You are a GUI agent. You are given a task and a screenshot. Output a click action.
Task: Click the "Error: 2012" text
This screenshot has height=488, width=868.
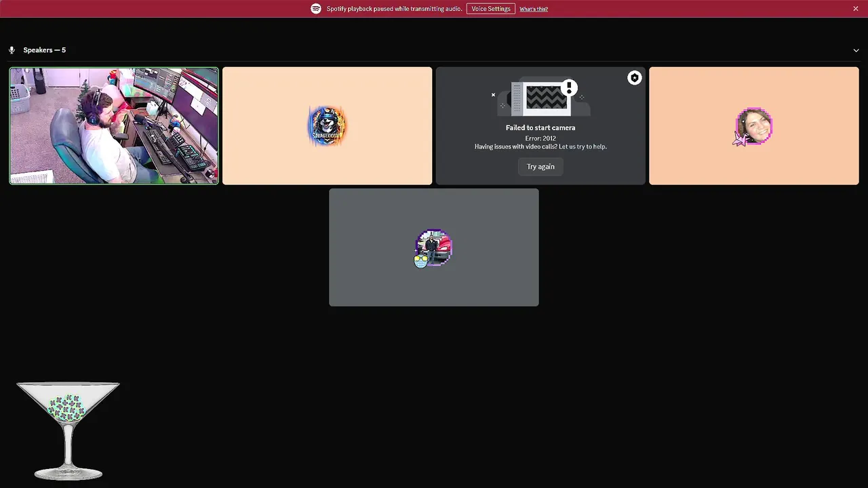coord(540,138)
